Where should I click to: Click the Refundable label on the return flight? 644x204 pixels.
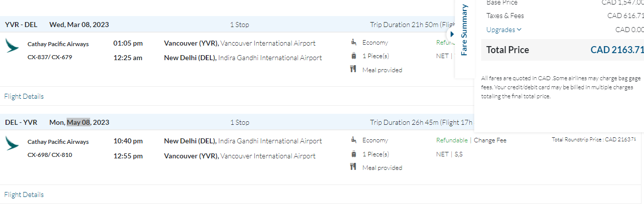[x=452, y=140]
